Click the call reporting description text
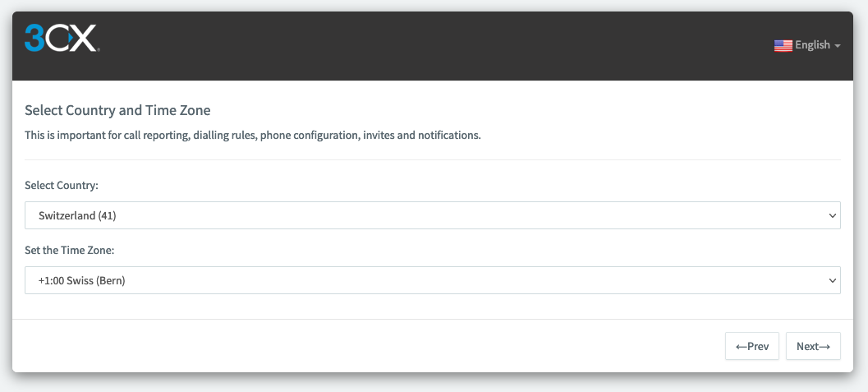The image size is (868, 392). (x=252, y=135)
